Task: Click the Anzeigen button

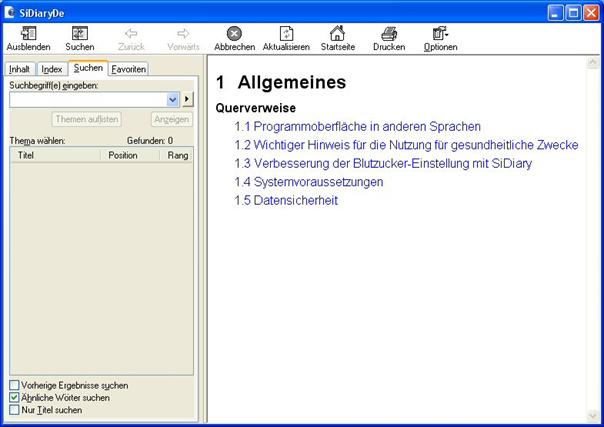Action: [x=171, y=119]
